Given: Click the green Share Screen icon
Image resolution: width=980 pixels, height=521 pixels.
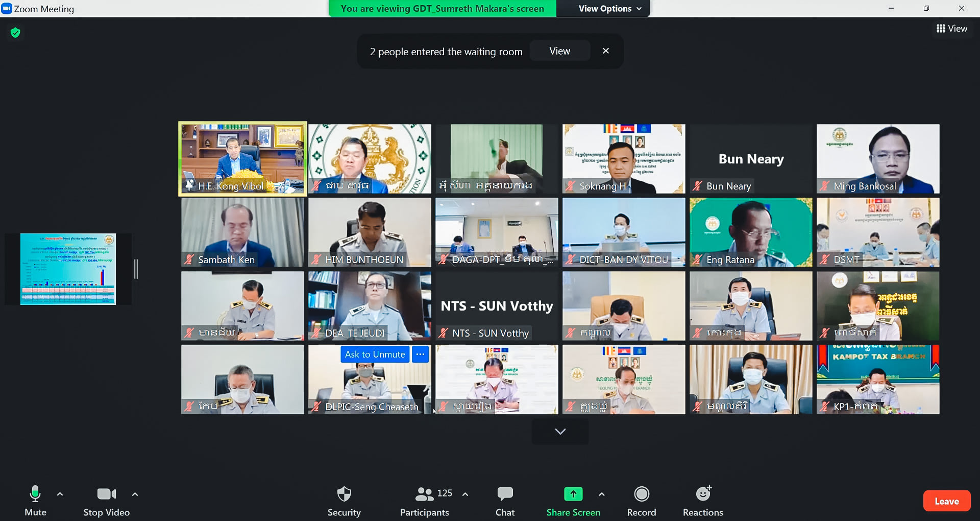Looking at the screenshot, I should [x=573, y=494].
